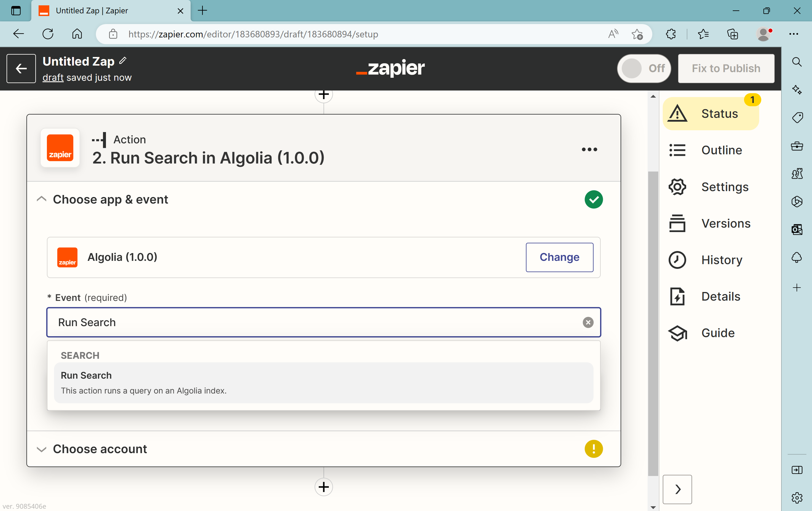Open browser Extensions menu
Viewport: 812px width, 511px height.
pos(671,34)
